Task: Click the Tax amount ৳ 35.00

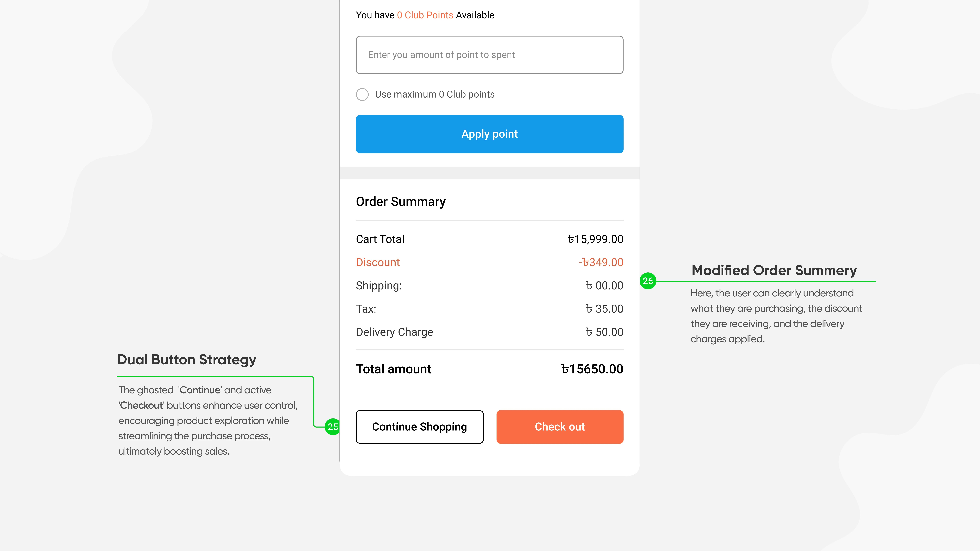Action: pyautogui.click(x=604, y=309)
